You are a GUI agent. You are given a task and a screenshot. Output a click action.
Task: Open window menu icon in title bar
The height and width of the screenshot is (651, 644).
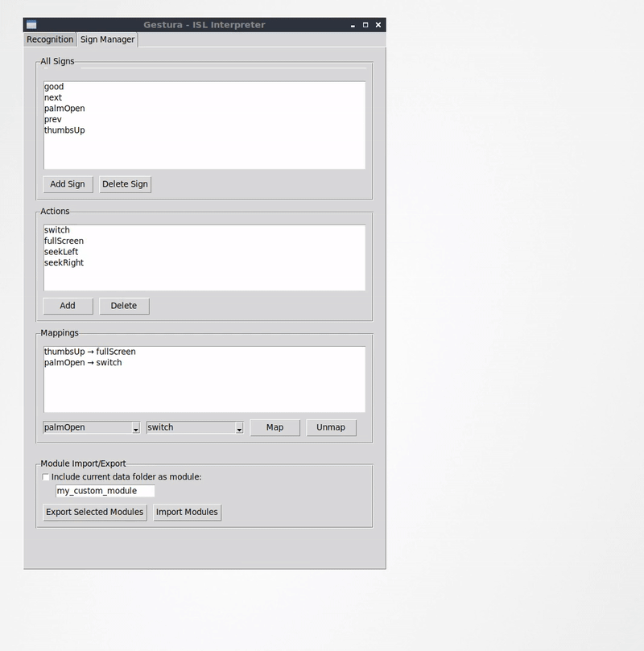click(x=31, y=25)
